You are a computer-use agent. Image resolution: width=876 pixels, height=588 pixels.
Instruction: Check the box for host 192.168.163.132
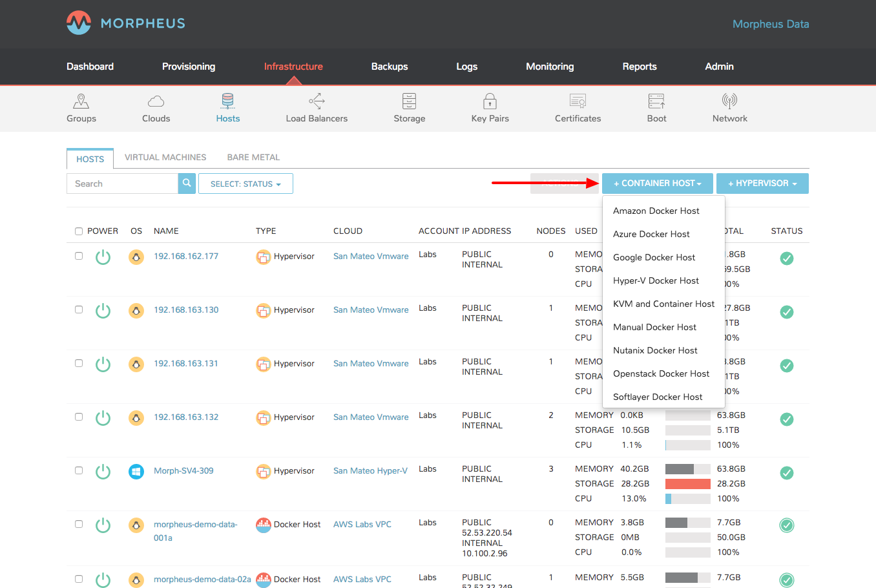coord(79,417)
